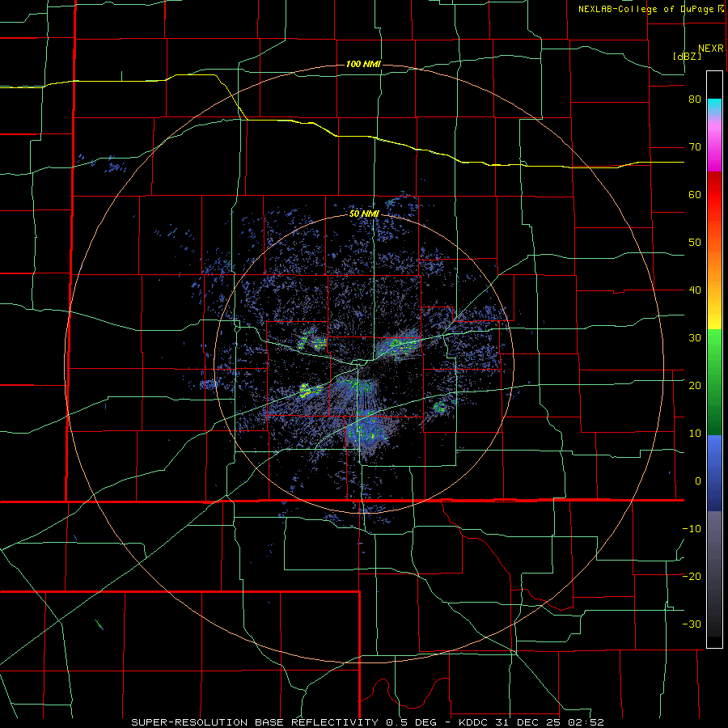This screenshot has height=728, width=728.
Task: Click the 100 NMI range ring label
Action: (363, 64)
